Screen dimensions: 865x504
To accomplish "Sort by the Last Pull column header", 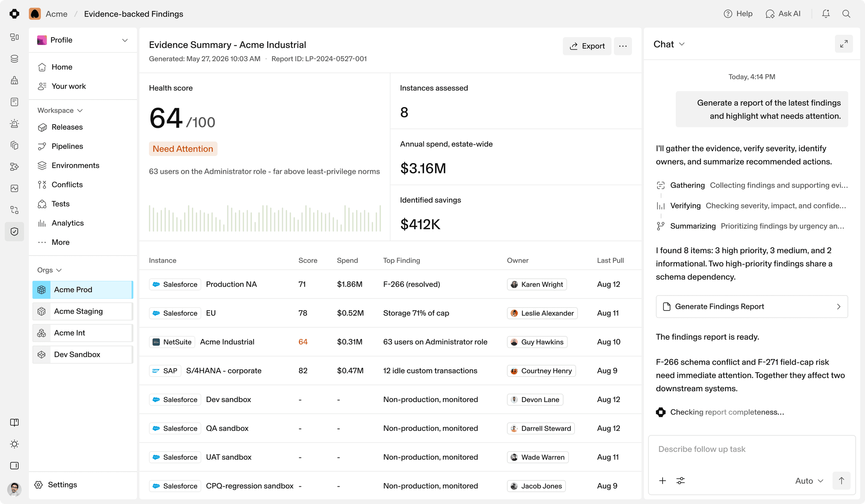I will [610, 260].
